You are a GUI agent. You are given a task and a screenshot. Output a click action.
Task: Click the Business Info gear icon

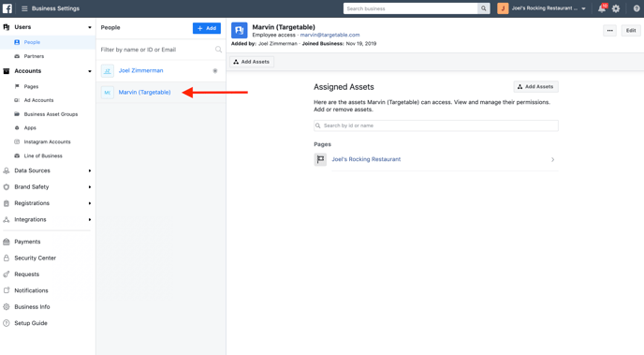pos(7,307)
